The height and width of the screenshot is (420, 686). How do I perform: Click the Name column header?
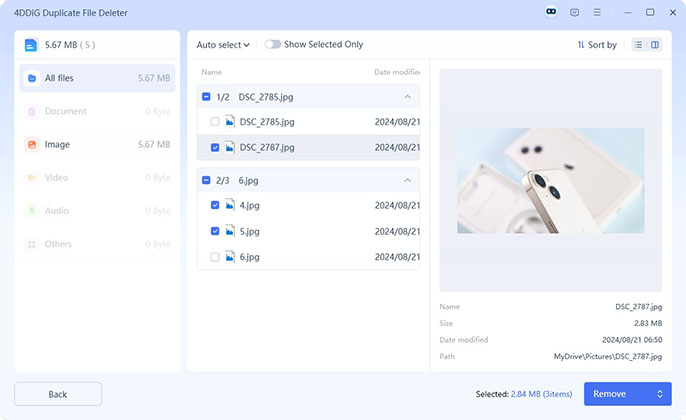tap(212, 72)
